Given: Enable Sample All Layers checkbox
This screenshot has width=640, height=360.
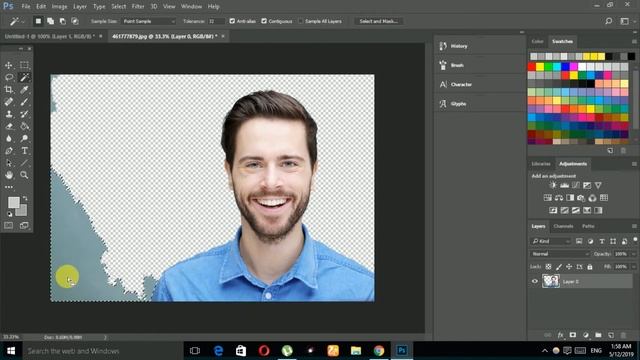Looking at the screenshot, I should point(301,21).
